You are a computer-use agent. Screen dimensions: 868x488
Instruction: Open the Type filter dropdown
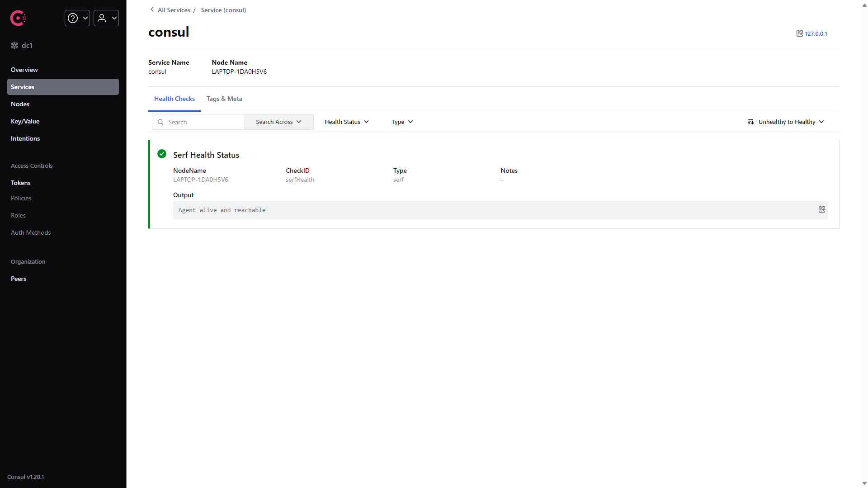pos(402,122)
